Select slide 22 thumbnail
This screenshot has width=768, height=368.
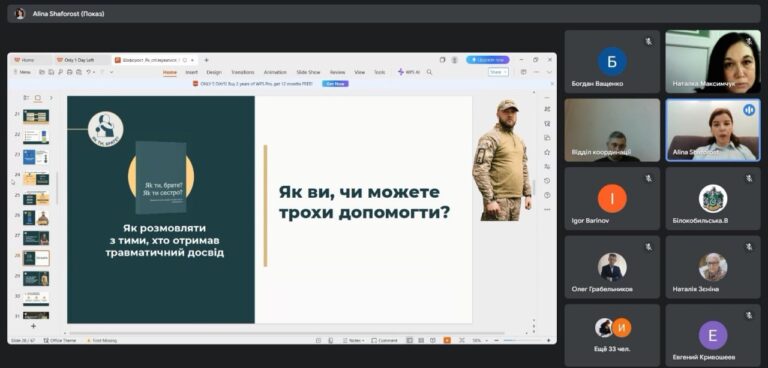coord(36,137)
